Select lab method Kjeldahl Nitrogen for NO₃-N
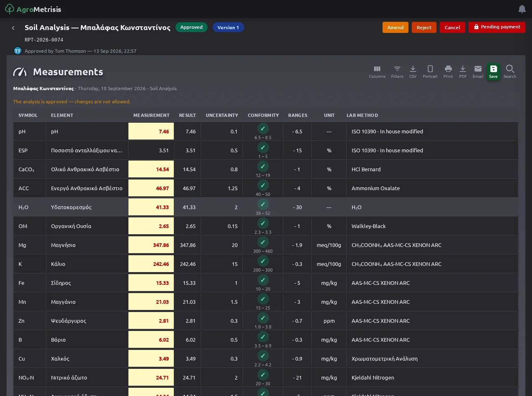 (x=373, y=377)
